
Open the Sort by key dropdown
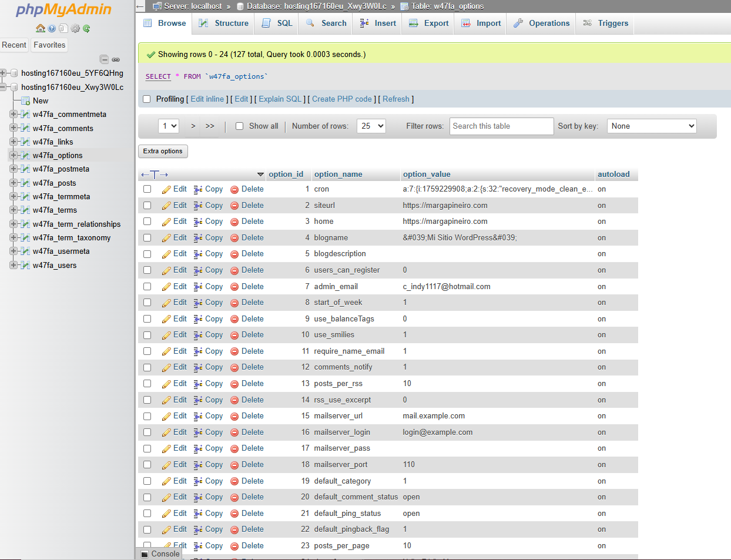click(652, 126)
